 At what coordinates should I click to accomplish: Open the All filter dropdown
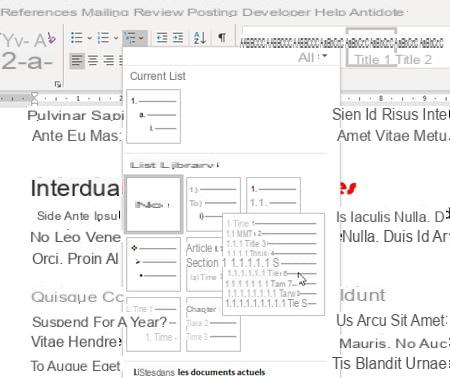click(x=313, y=58)
